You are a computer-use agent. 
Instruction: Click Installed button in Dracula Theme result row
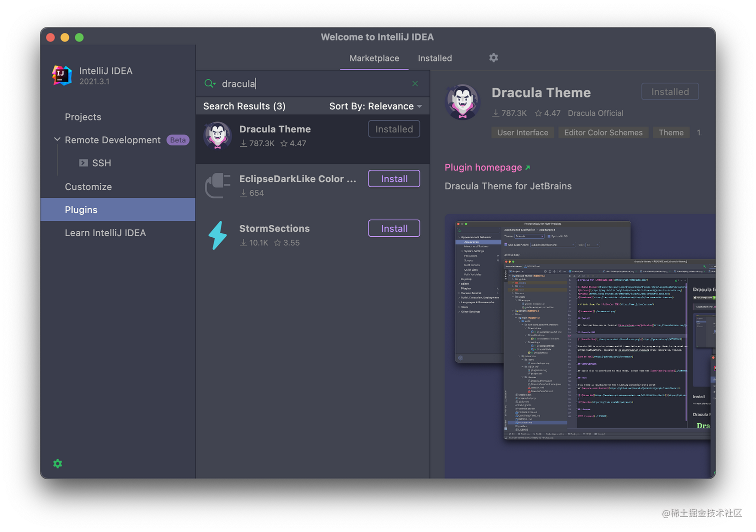click(394, 129)
